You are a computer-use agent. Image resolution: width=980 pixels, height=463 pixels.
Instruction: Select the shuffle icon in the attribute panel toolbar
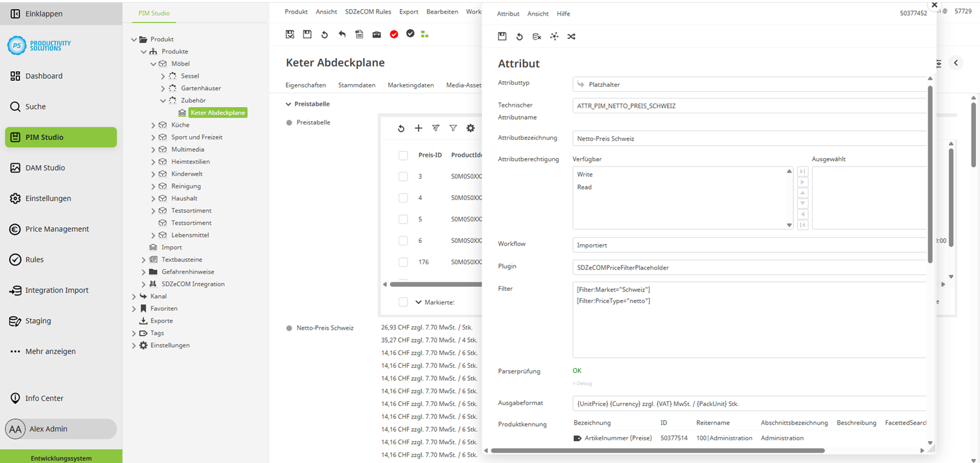pyautogui.click(x=571, y=36)
